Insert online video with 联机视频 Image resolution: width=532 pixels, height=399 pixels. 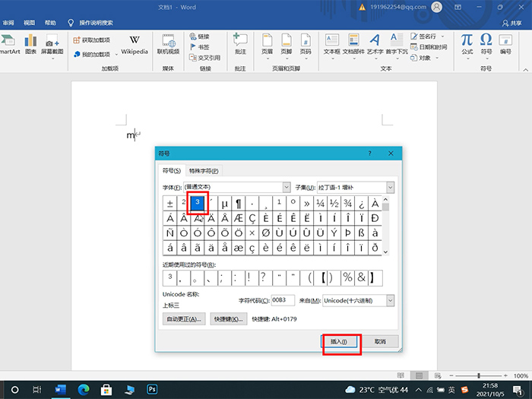click(x=168, y=44)
